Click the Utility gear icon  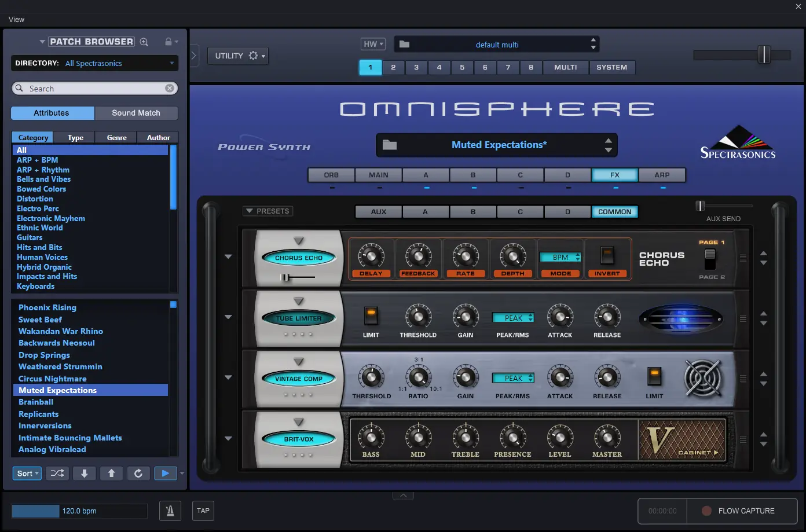pos(253,56)
